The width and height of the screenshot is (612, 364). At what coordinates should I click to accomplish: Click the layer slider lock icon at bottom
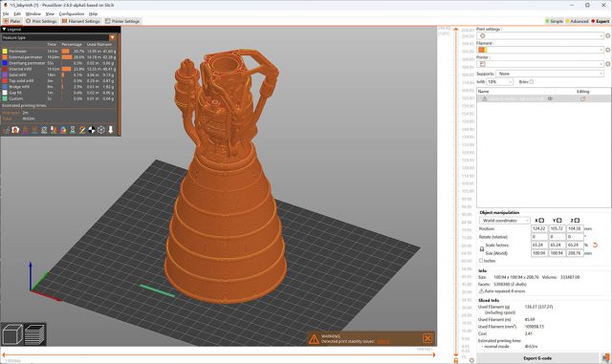(x=456, y=360)
